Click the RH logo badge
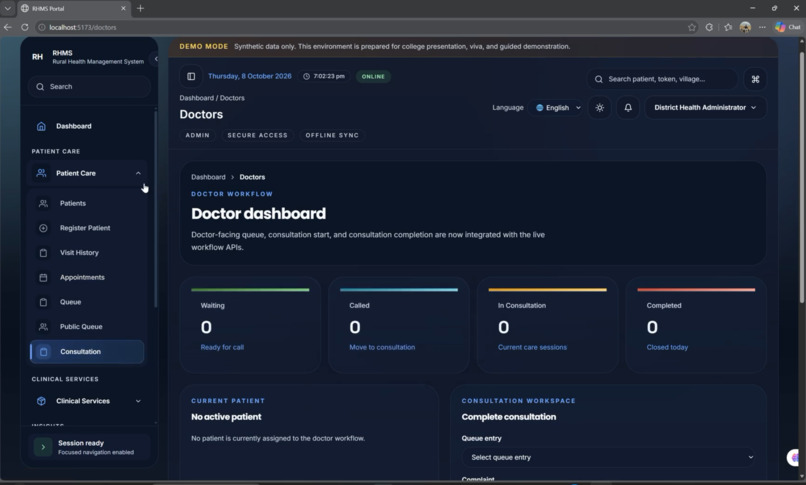 tap(38, 57)
